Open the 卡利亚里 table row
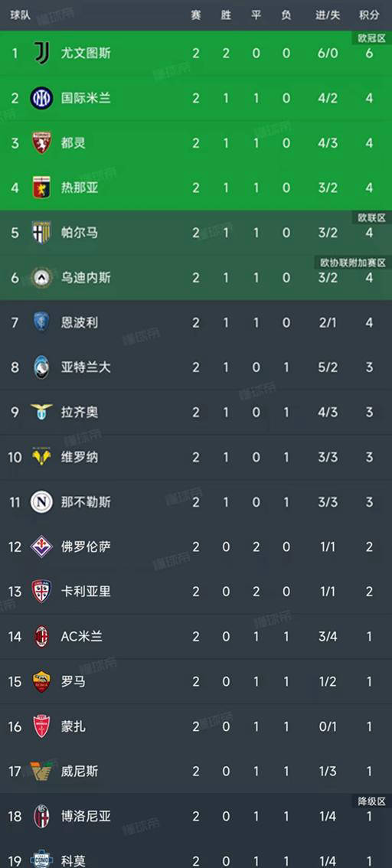The height and width of the screenshot is (868, 392). click(196, 591)
